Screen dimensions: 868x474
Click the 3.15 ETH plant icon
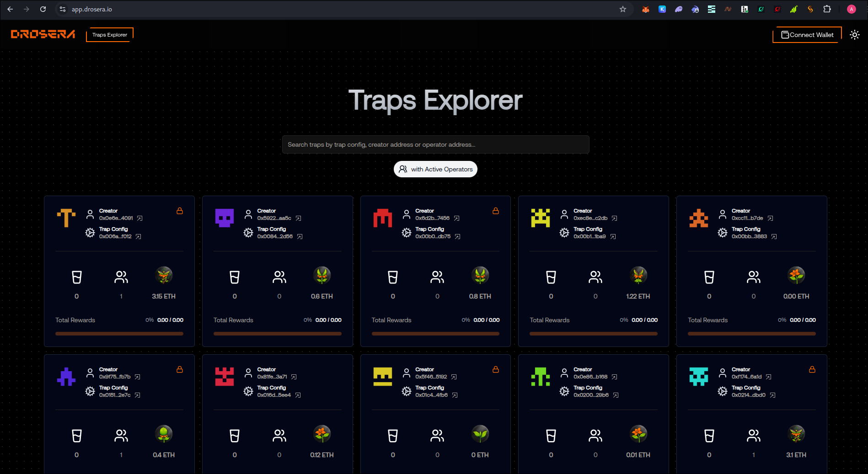tap(164, 275)
